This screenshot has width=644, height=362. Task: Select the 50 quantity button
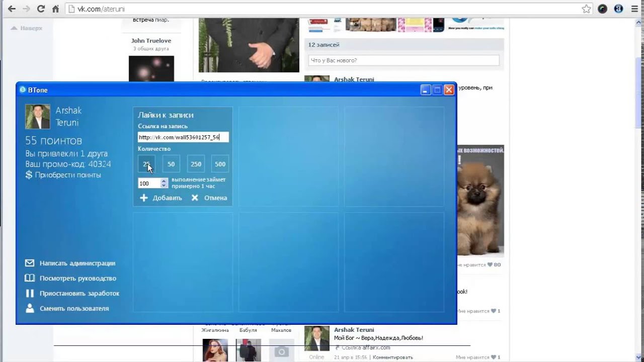tap(171, 164)
